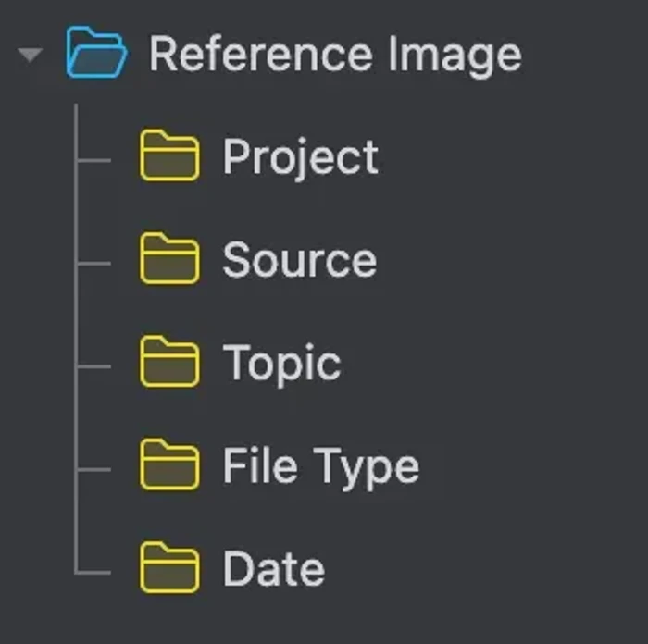
Task: Choose the Source label in the tree
Action: point(299,260)
